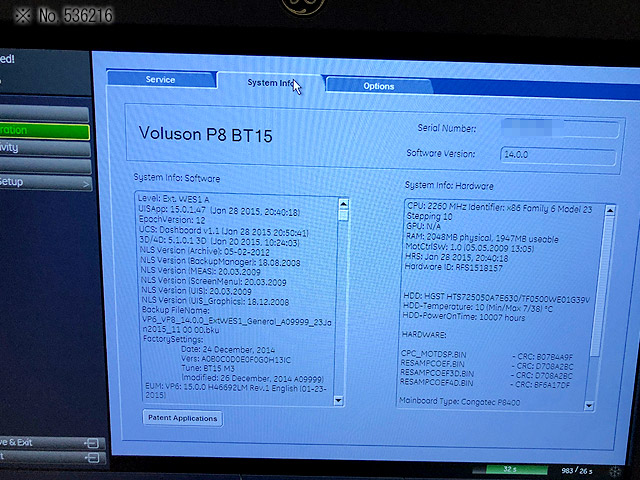The image size is (640, 480).
Task: Click the software info scrollbar thumb
Action: coord(344,215)
